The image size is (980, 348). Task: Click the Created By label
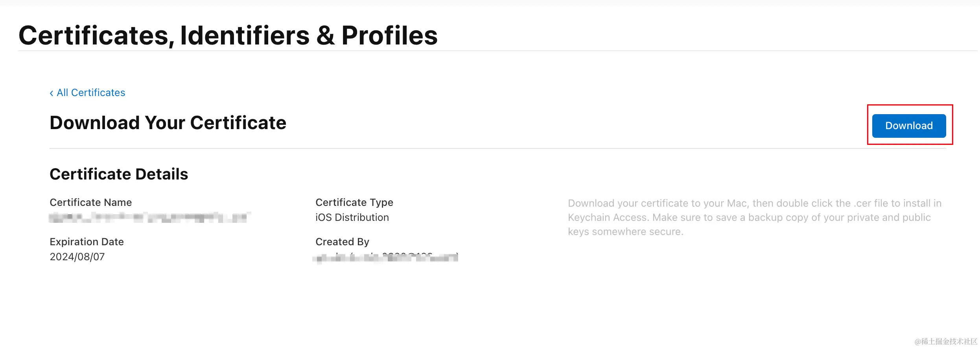pyautogui.click(x=342, y=242)
